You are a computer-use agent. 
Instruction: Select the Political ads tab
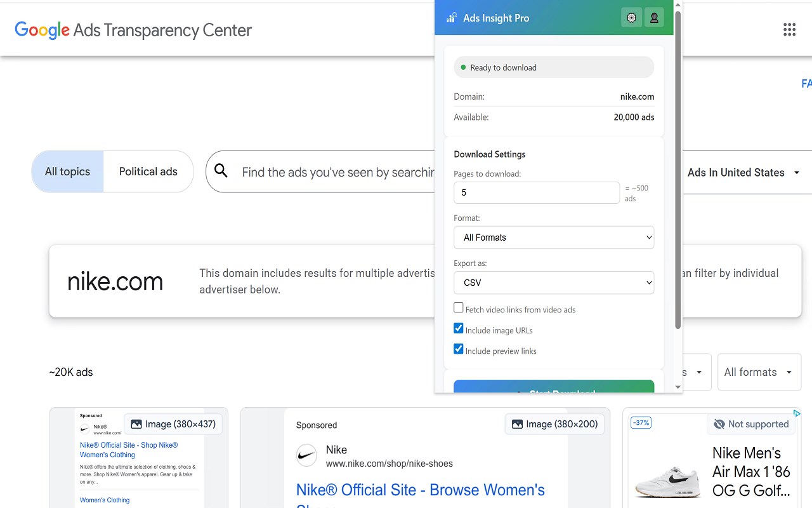point(148,171)
